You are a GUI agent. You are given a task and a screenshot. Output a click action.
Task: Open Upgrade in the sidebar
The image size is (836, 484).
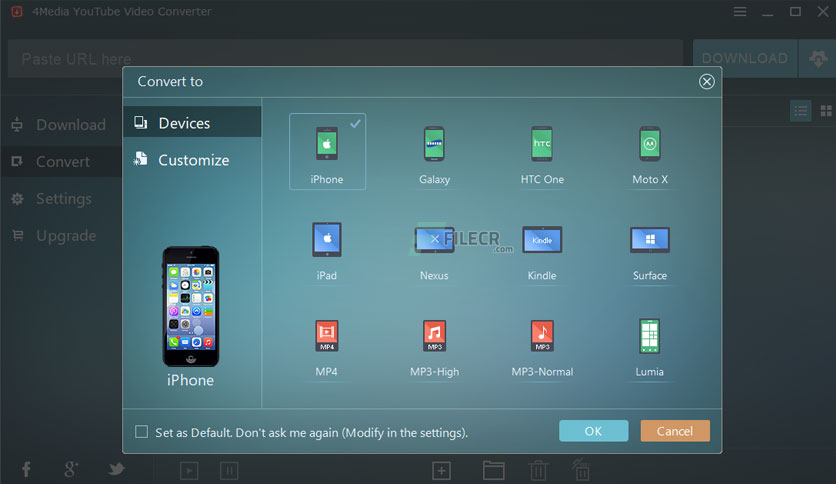point(61,236)
